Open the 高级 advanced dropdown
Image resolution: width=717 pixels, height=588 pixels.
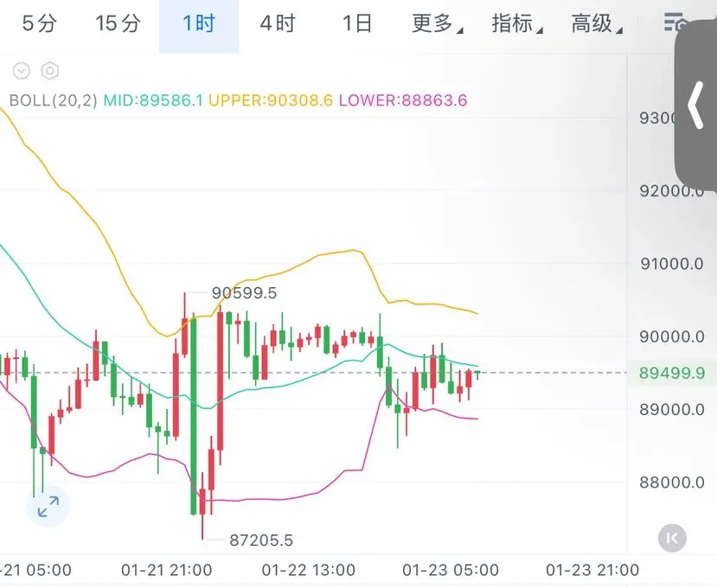(x=596, y=23)
